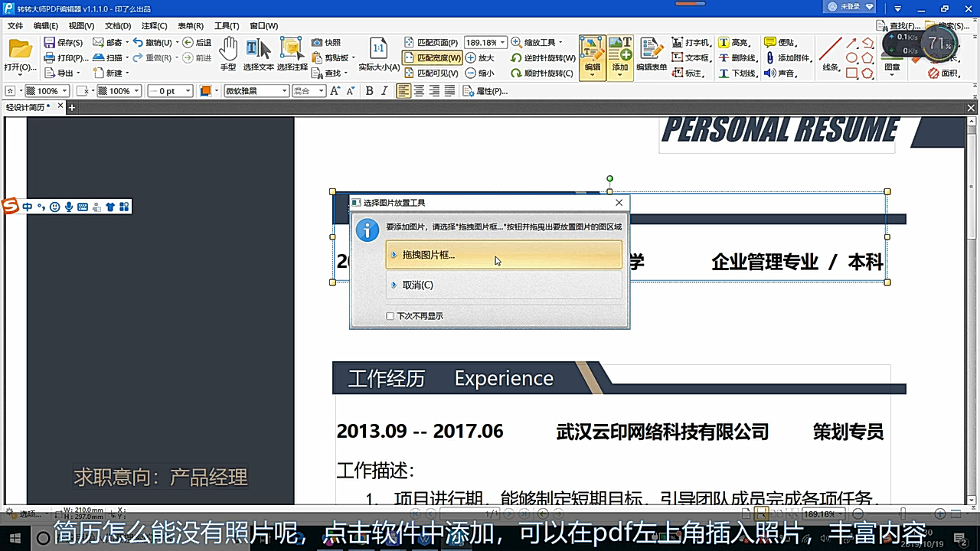Toggle 匹配页面(P) fit page mode
Viewport: 980px width, 551px height.
click(430, 43)
